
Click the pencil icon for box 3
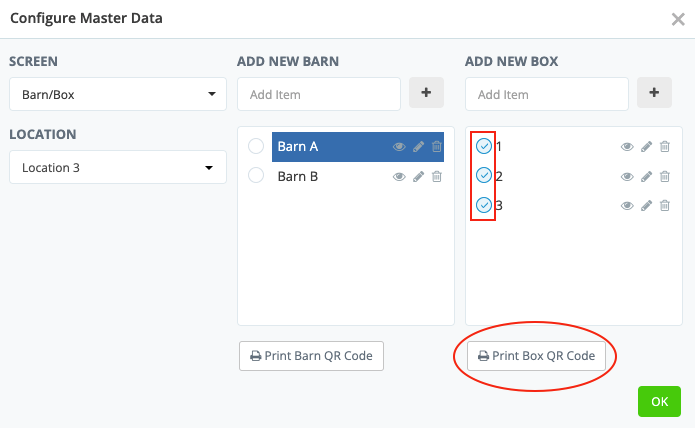[x=646, y=206]
